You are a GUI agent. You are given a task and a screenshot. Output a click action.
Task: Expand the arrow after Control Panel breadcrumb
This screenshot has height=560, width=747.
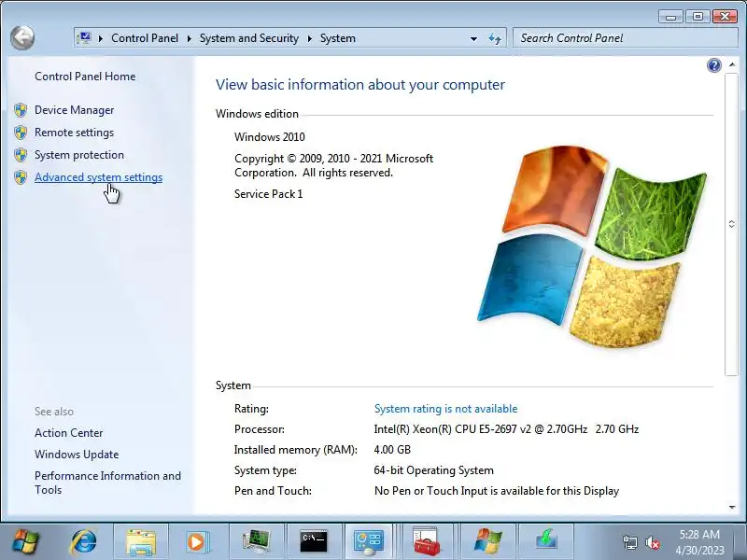pos(190,38)
